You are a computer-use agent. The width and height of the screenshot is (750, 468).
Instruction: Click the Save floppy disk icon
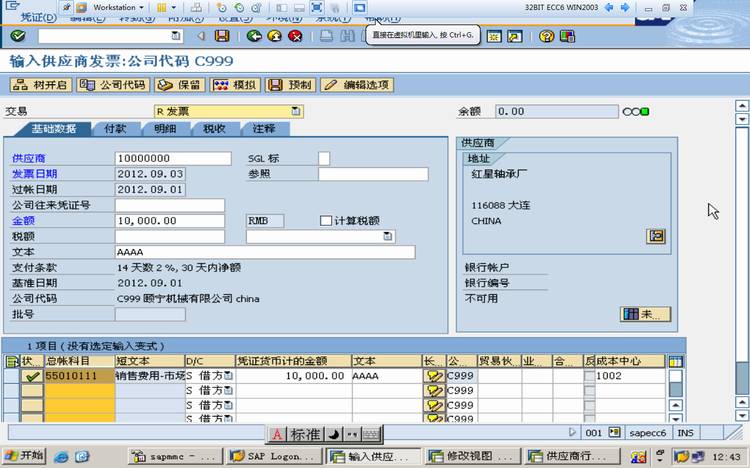point(222,36)
